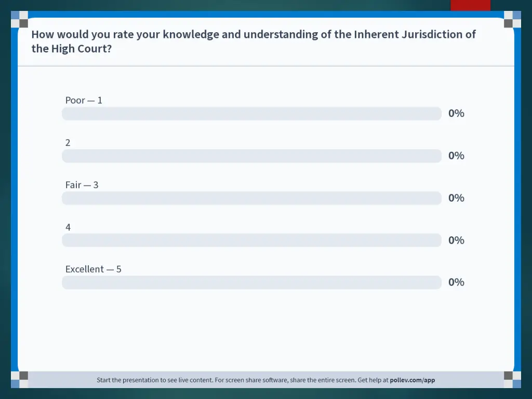Click the 'Fair — 3' option label

82,184
